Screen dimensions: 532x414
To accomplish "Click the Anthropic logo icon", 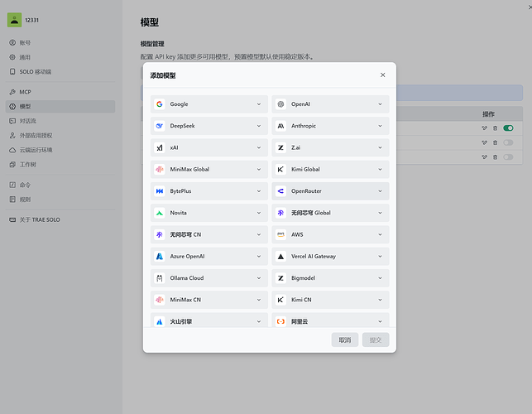I will click(x=280, y=126).
